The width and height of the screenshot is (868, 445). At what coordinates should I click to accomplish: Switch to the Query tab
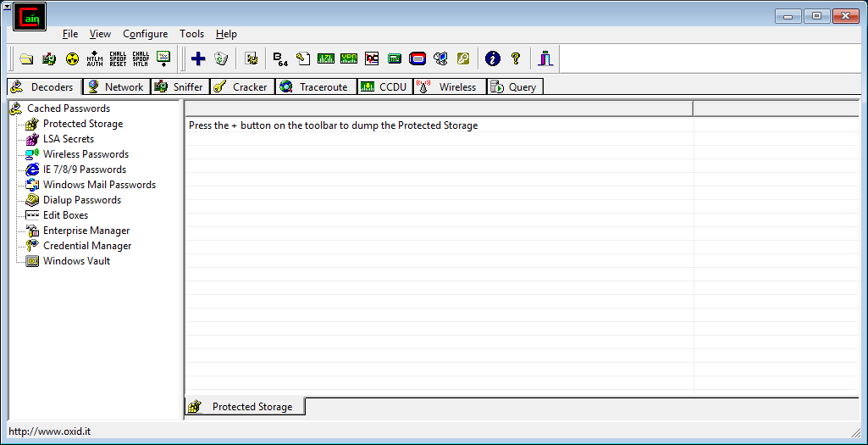pos(515,87)
